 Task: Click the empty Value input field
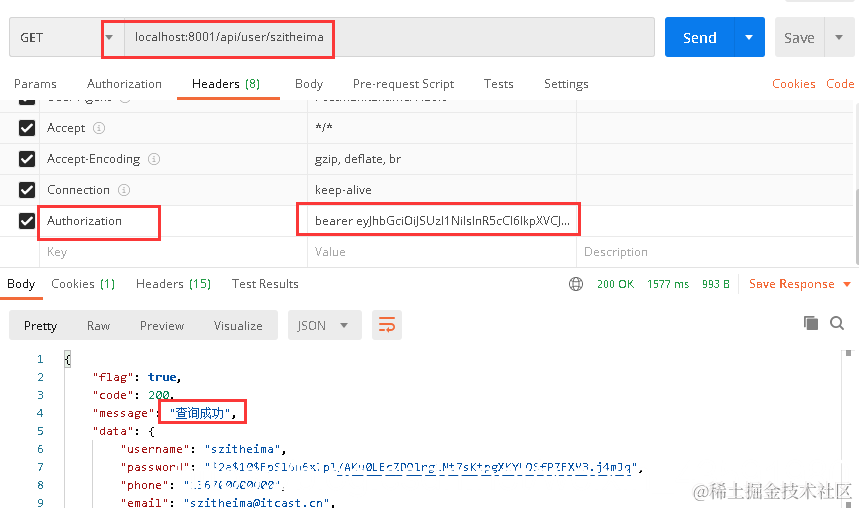(x=442, y=252)
